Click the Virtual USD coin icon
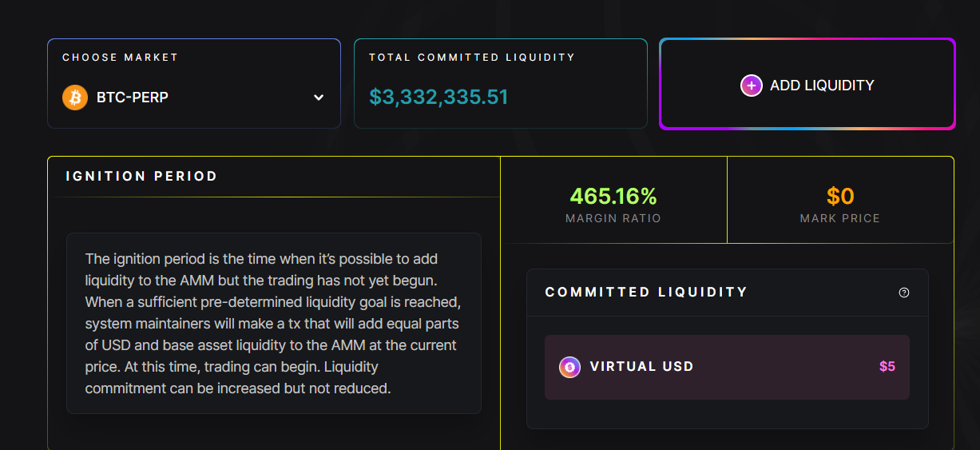This screenshot has width=980, height=450. click(569, 367)
